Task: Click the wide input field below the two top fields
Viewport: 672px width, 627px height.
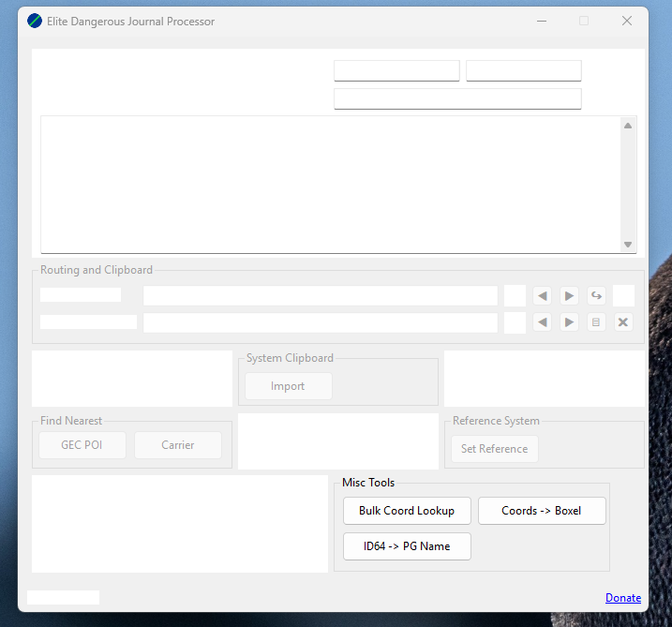Action: 457,99
